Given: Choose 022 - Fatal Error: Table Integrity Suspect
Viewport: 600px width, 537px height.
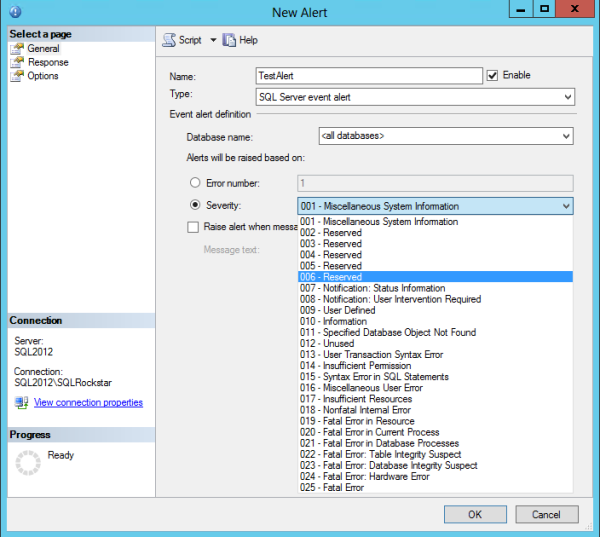Looking at the screenshot, I should 435,454.
